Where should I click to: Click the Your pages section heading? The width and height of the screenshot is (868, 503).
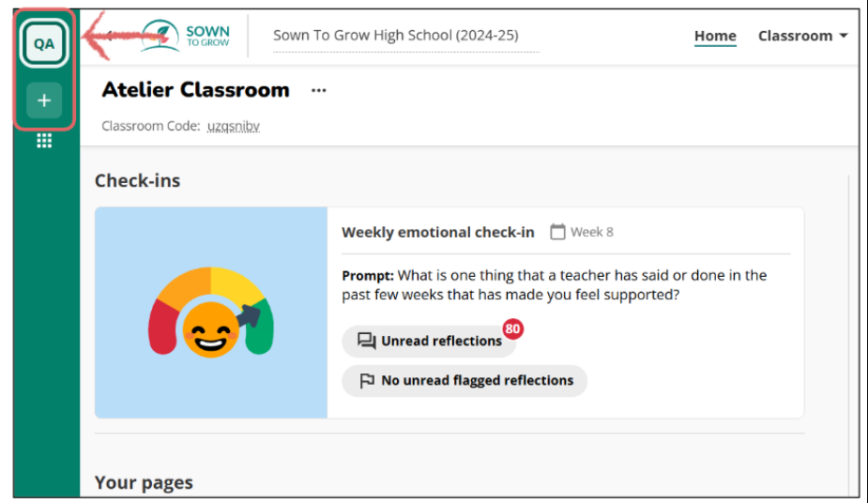pos(144,482)
